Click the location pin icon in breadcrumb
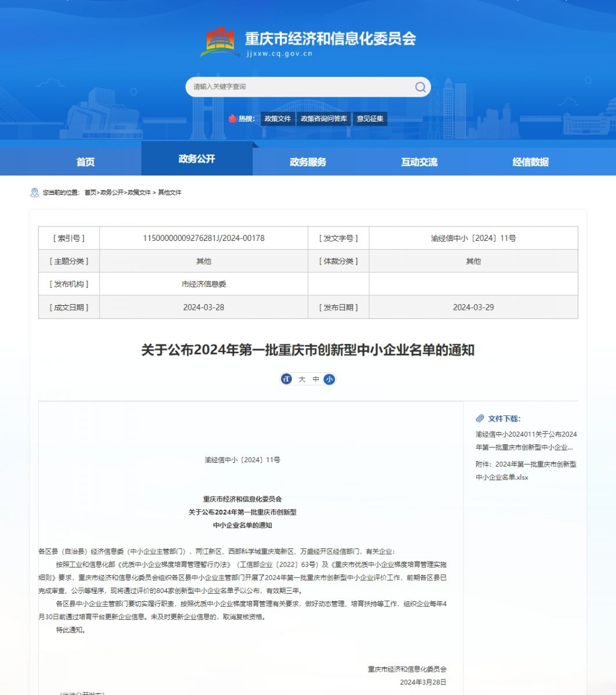The width and height of the screenshot is (616, 695). [34, 192]
